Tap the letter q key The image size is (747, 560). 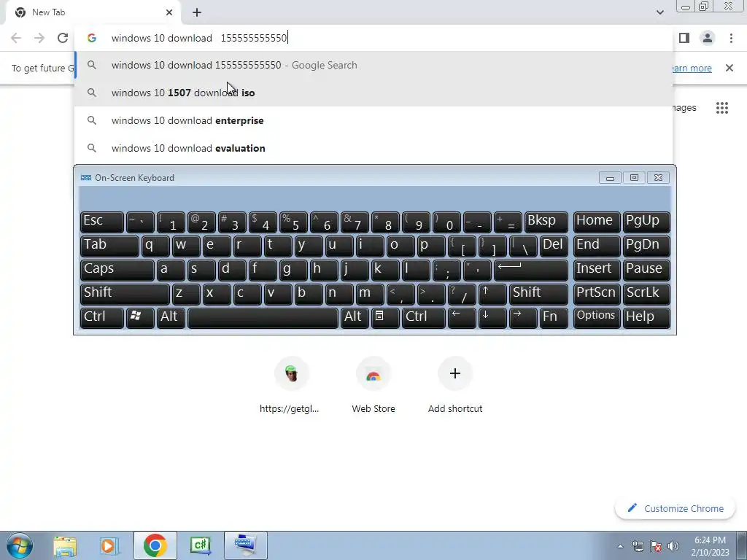coord(155,246)
